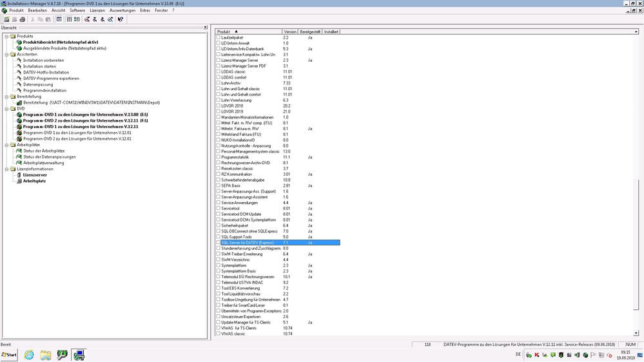The image size is (644, 362).
Task: Tick checkbox for LODAS classic
Action: click(x=218, y=71)
